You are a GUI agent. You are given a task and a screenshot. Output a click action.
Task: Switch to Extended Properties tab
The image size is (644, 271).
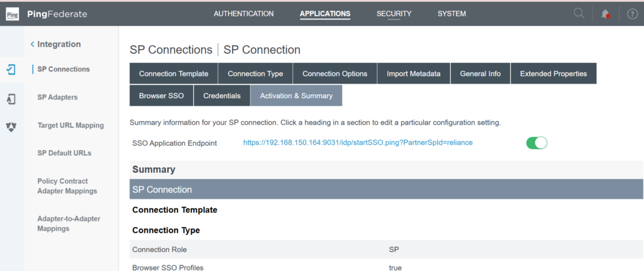tap(553, 74)
